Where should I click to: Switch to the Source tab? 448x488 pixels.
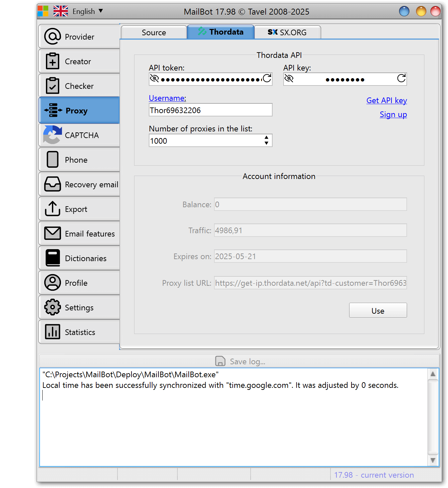pos(154,33)
